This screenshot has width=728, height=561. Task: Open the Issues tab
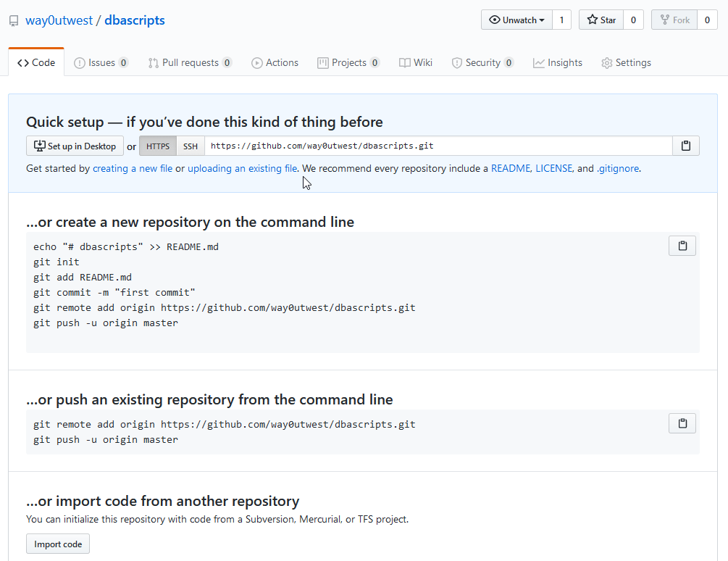101,63
